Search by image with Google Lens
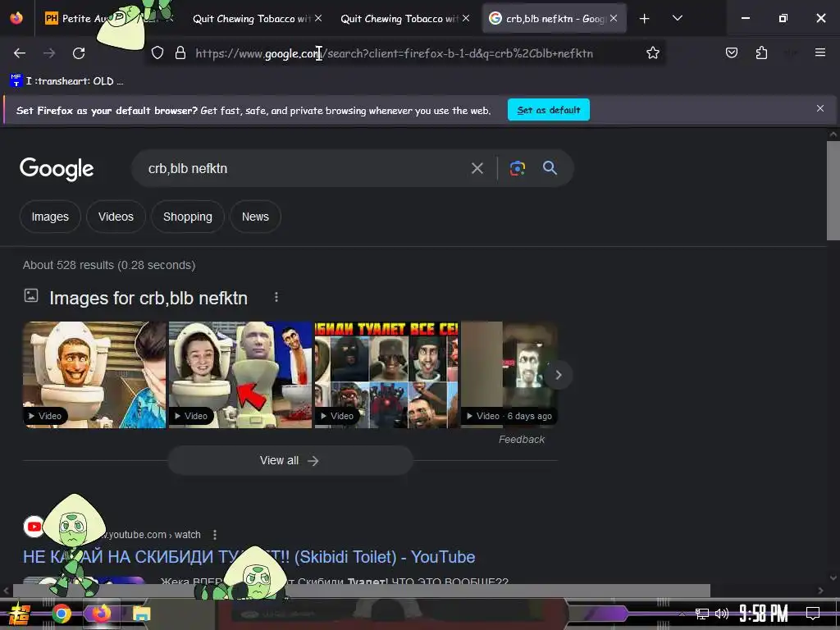 pyautogui.click(x=517, y=168)
